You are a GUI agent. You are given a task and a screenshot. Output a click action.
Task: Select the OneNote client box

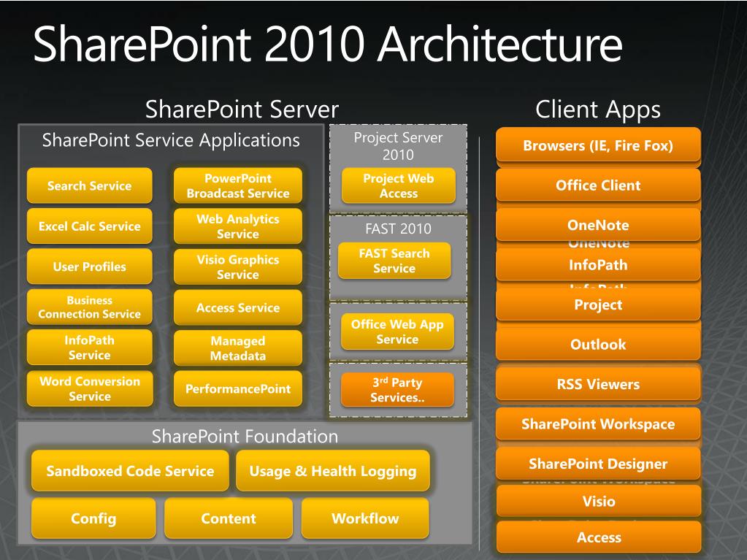point(598,224)
